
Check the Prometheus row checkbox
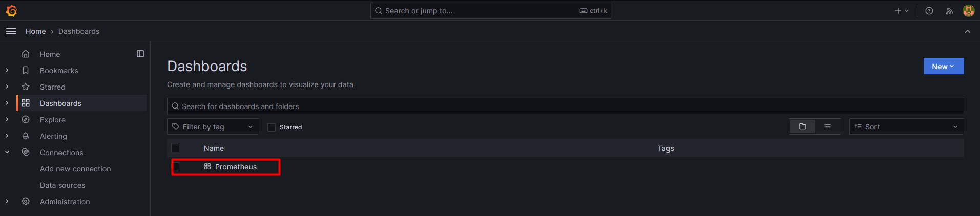pos(176,166)
